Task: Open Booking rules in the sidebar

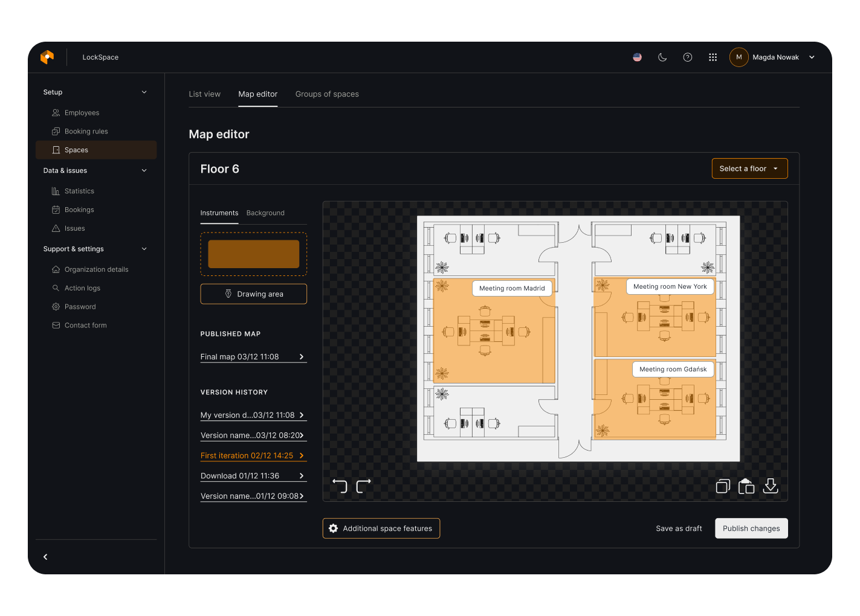Action: click(96, 132)
